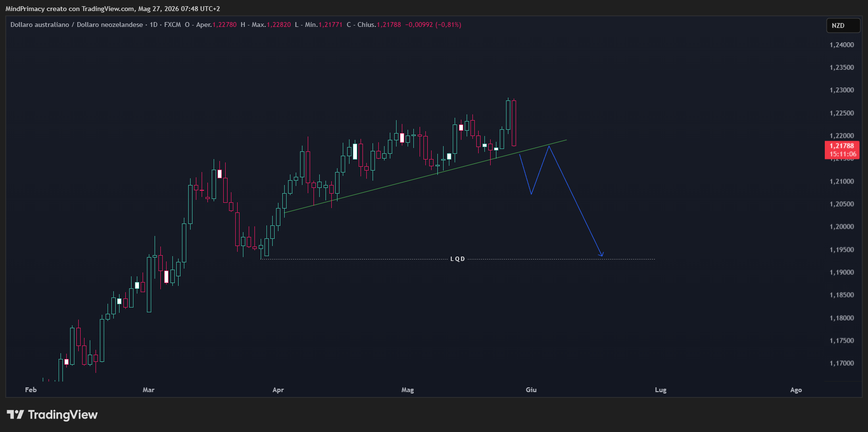Screen dimensions: 868x432
Task: Click the TradingView logo
Action: click(x=52, y=415)
